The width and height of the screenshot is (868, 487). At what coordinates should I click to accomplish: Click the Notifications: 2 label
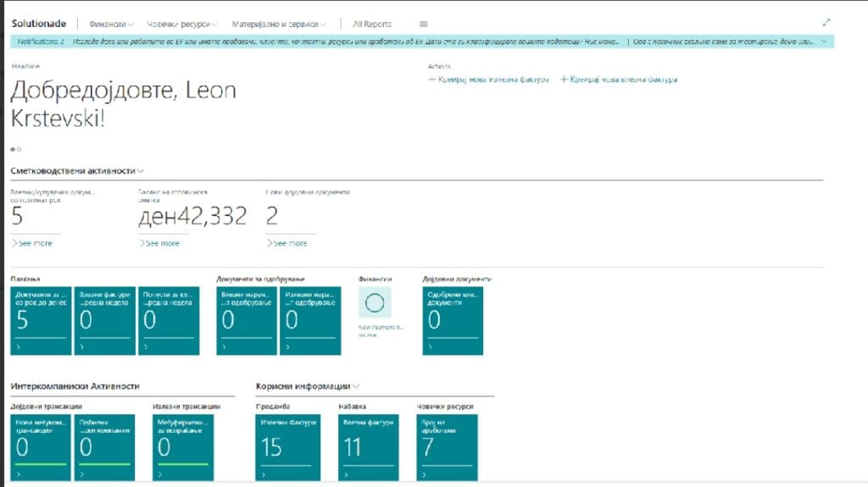41,42
